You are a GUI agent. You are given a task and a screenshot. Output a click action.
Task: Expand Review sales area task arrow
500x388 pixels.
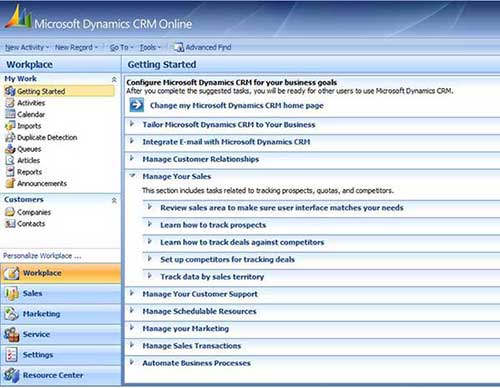150,207
